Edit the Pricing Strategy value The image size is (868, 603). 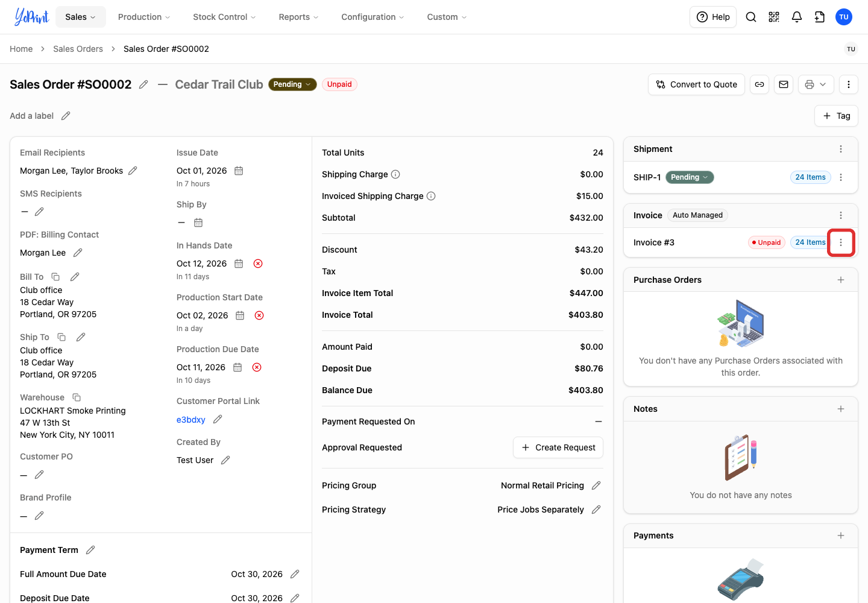pos(596,510)
